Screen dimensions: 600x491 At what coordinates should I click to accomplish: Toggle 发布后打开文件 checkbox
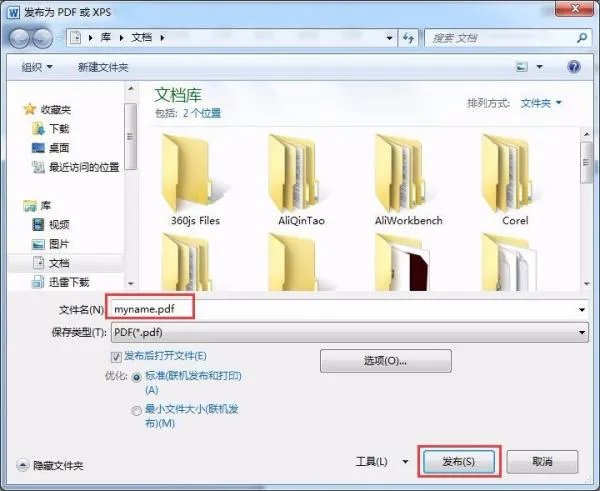coord(116,357)
